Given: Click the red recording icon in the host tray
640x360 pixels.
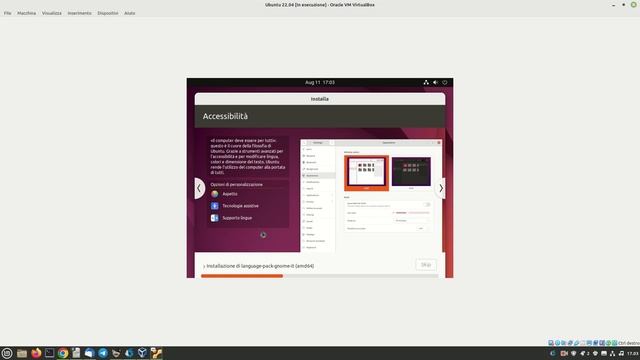Looking at the screenshot, I should [564, 353].
